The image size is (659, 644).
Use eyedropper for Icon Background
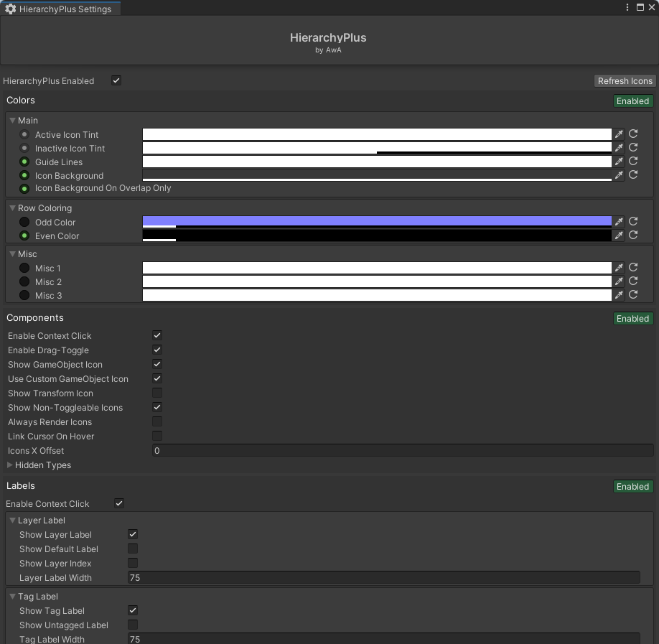click(x=618, y=175)
